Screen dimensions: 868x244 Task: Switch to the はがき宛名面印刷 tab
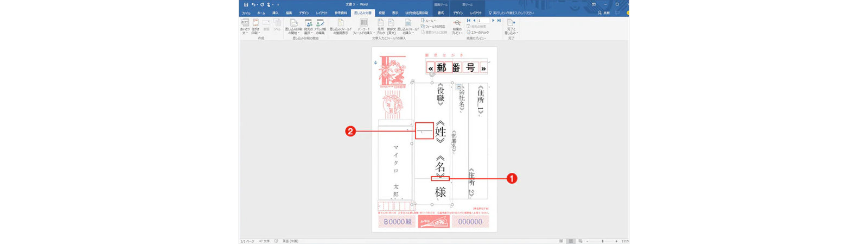click(417, 12)
